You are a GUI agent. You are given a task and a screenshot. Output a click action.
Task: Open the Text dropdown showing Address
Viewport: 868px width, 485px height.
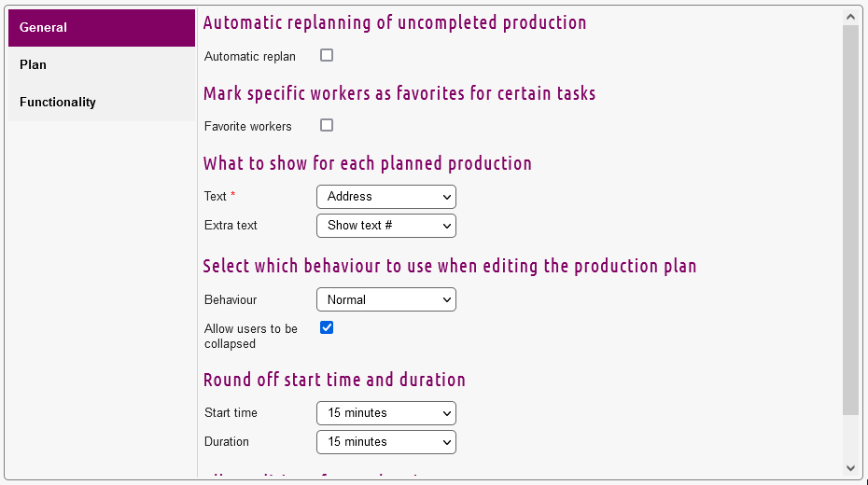(386, 197)
